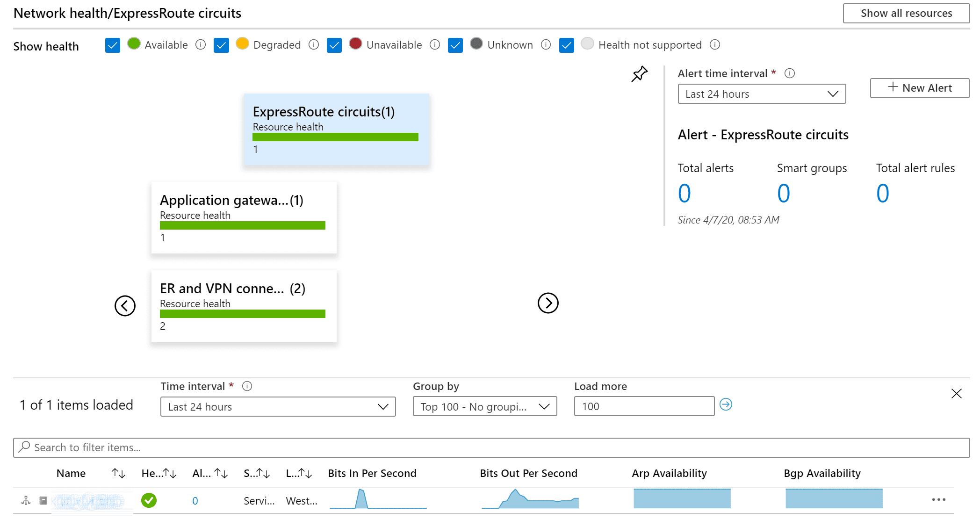
Task: Toggle the Degraded health checkbox
Action: click(221, 45)
